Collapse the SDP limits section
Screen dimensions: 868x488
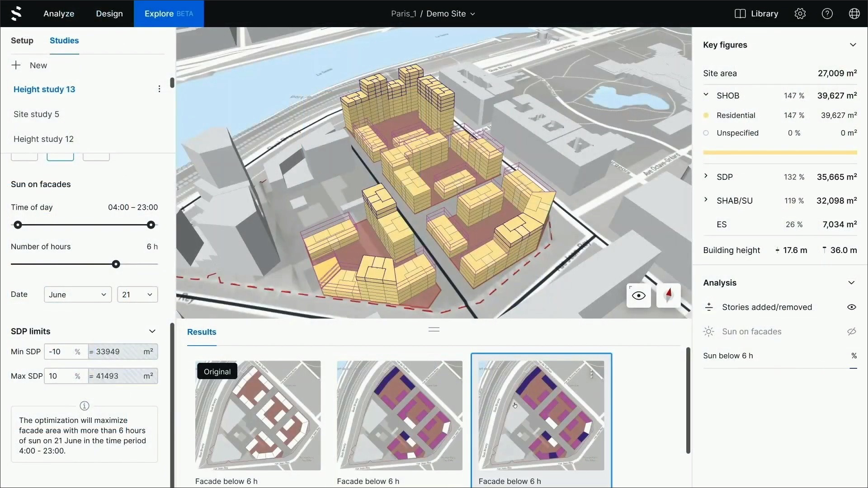pyautogui.click(x=152, y=331)
